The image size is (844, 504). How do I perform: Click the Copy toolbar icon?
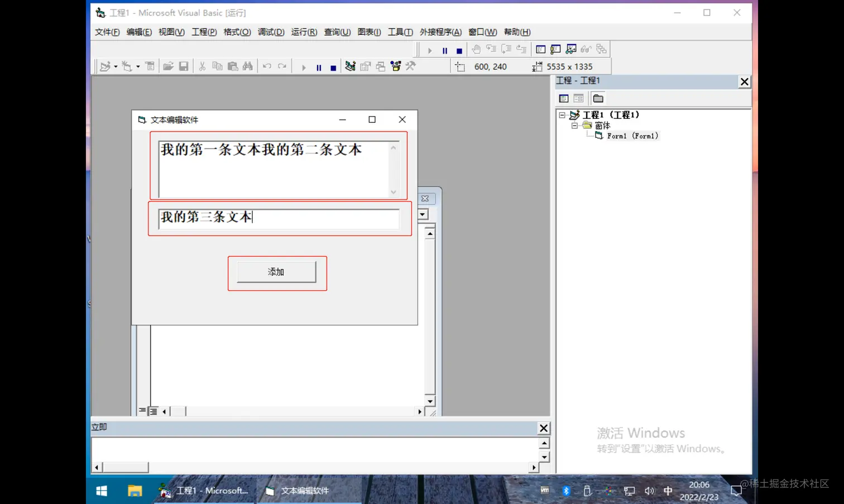pyautogui.click(x=217, y=66)
